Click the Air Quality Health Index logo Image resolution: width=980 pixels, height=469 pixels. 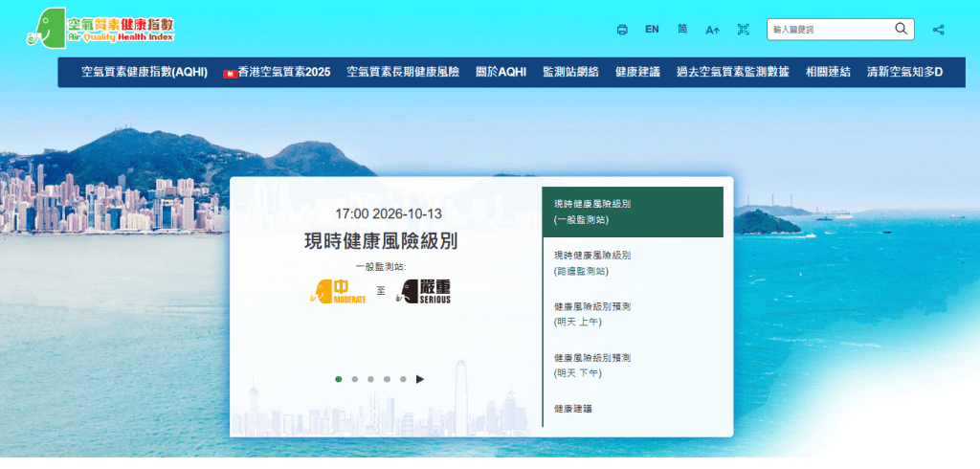[100, 29]
